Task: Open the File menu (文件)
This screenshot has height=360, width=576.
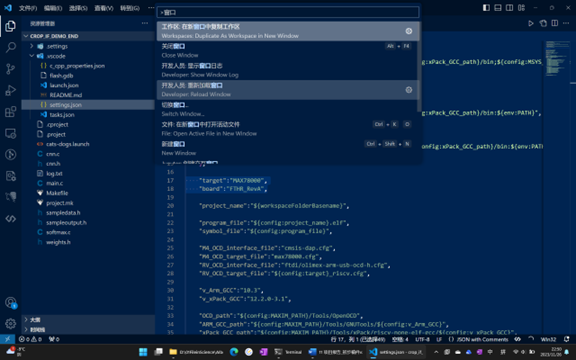Action: 28,8
